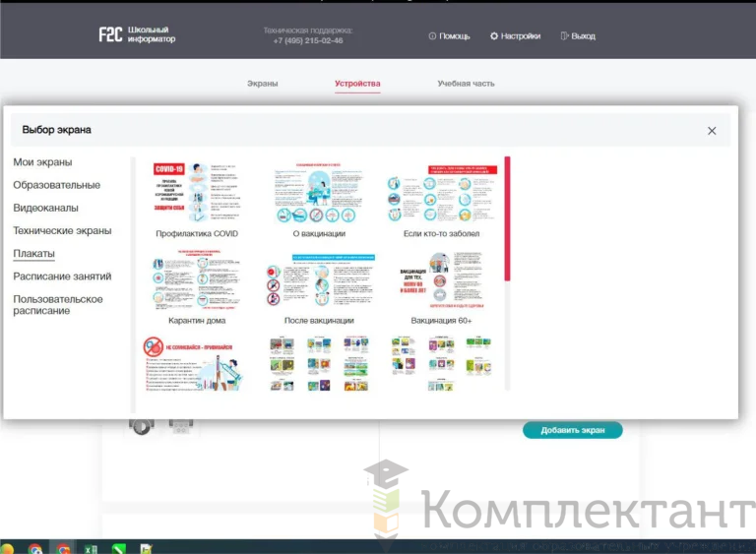
Task: Select Мои экраны category
Action: click(x=42, y=162)
